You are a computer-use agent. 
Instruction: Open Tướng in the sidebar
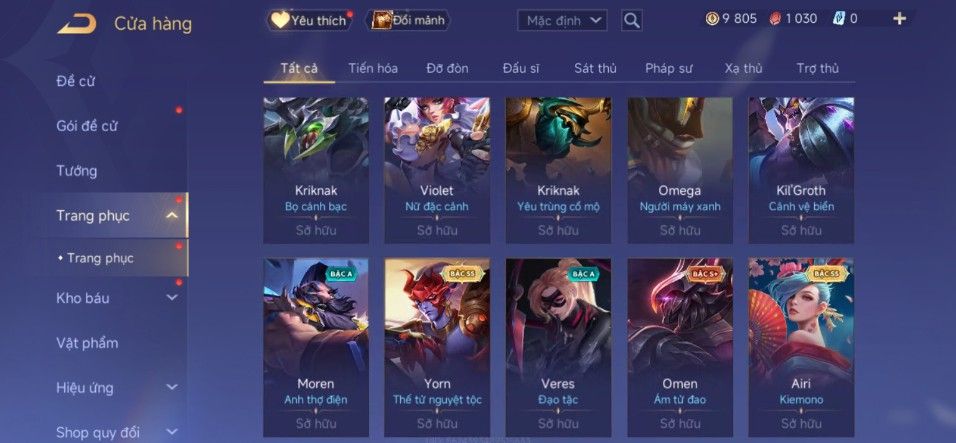pos(77,171)
